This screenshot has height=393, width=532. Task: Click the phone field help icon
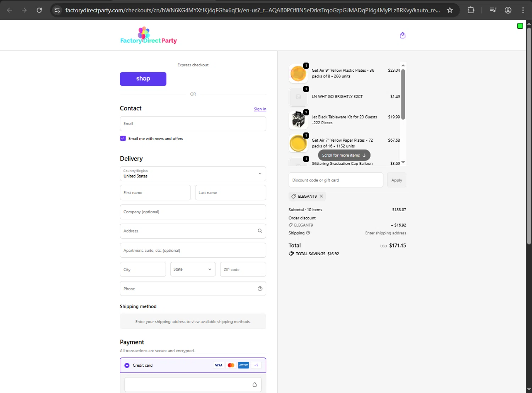pyautogui.click(x=260, y=289)
